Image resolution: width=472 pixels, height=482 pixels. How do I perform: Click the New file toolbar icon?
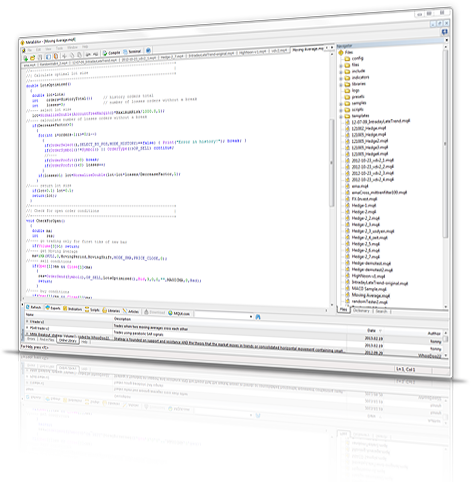[26, 58]
